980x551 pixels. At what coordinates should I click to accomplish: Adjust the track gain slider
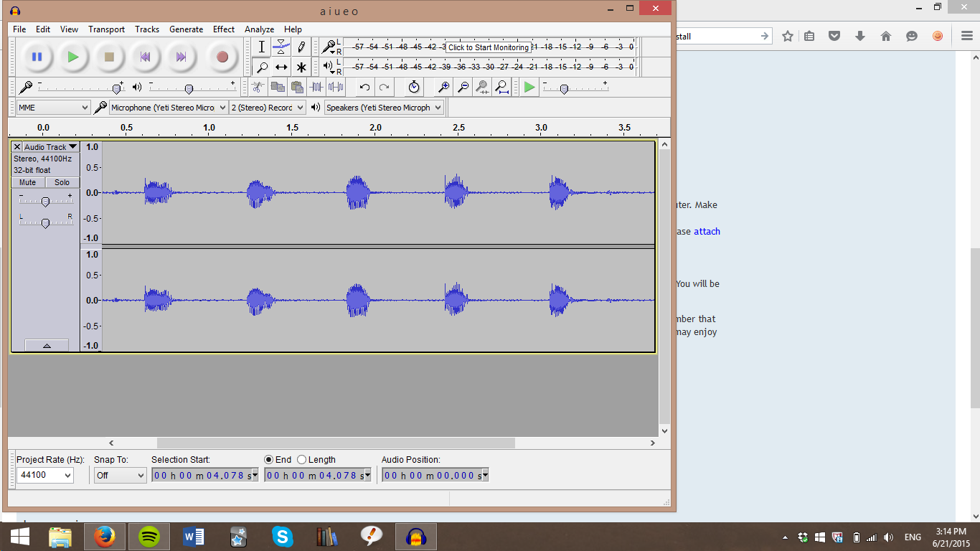click(x=45, y=202)
